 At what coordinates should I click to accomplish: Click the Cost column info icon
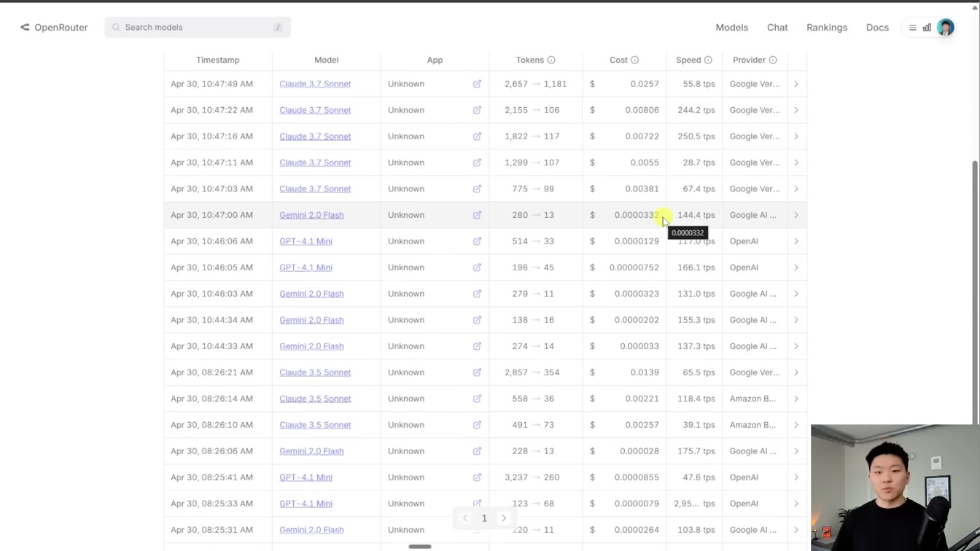[634, 60]
